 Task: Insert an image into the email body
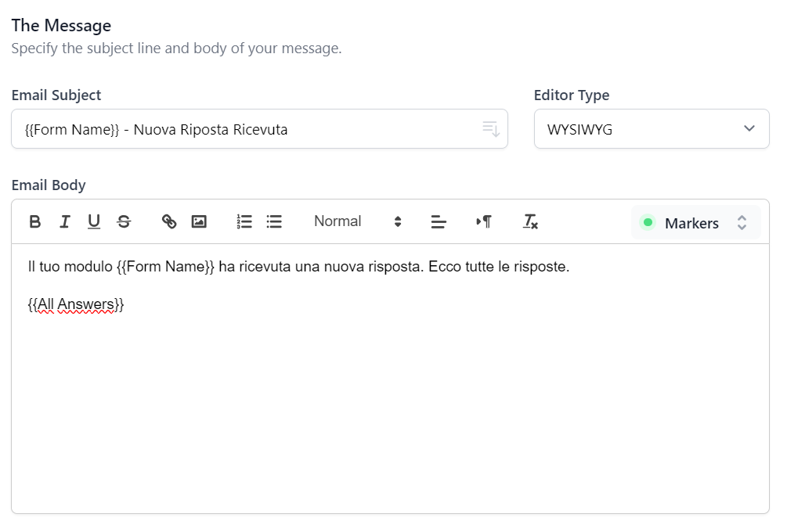pos(199,222)
